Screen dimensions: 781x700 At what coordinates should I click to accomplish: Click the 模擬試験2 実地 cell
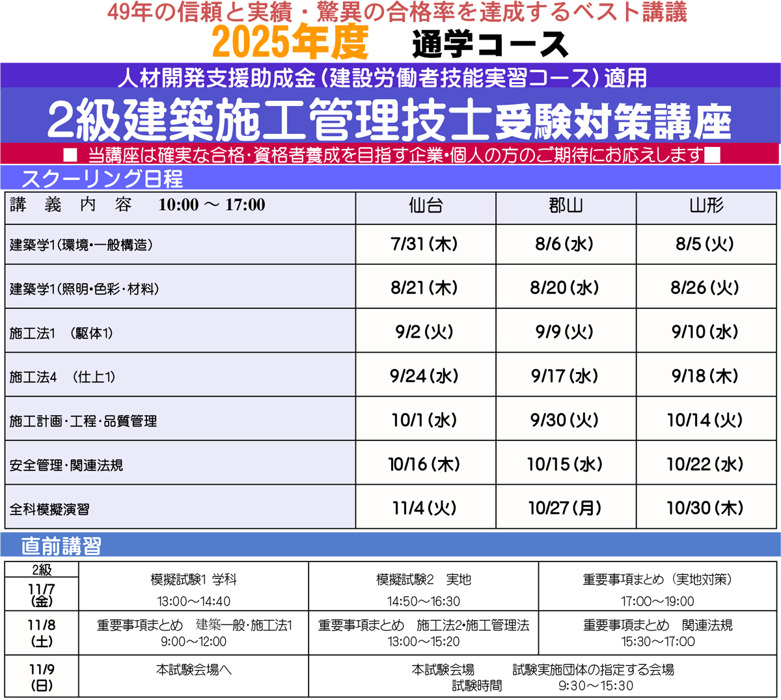[x=424, y=587]
